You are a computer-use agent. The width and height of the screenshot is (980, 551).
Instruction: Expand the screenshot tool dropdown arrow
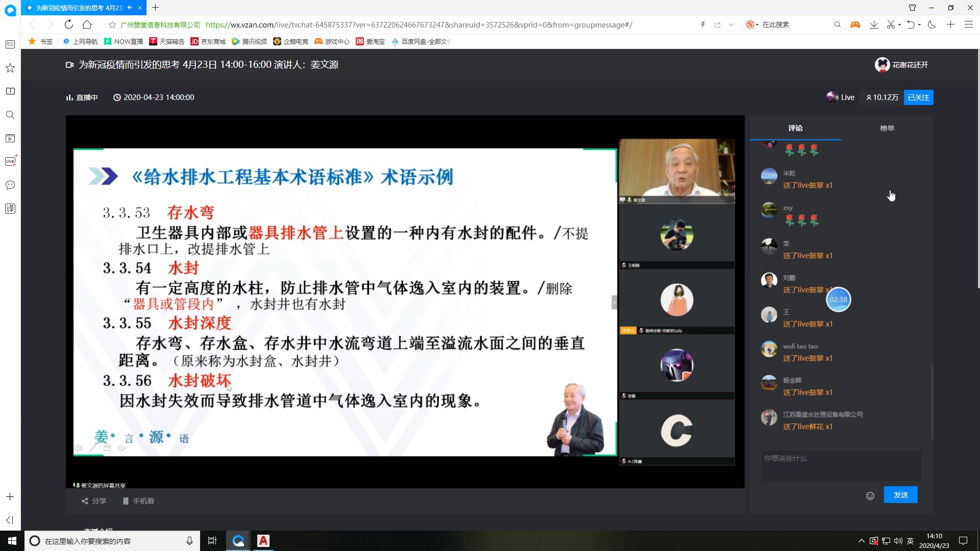(x=899, y=24)
